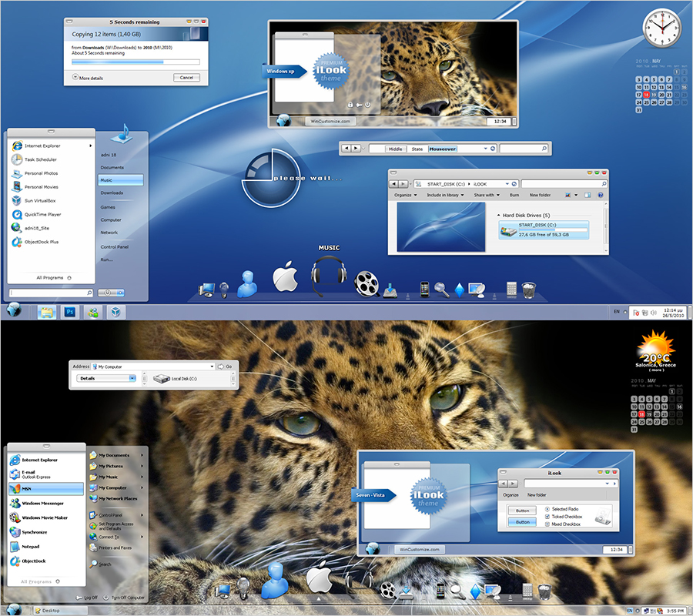The height and width of the screenshot is (616, 693).
Task: Click the Start orb on the upper taskbar
Action: click(x=14, y=310)
